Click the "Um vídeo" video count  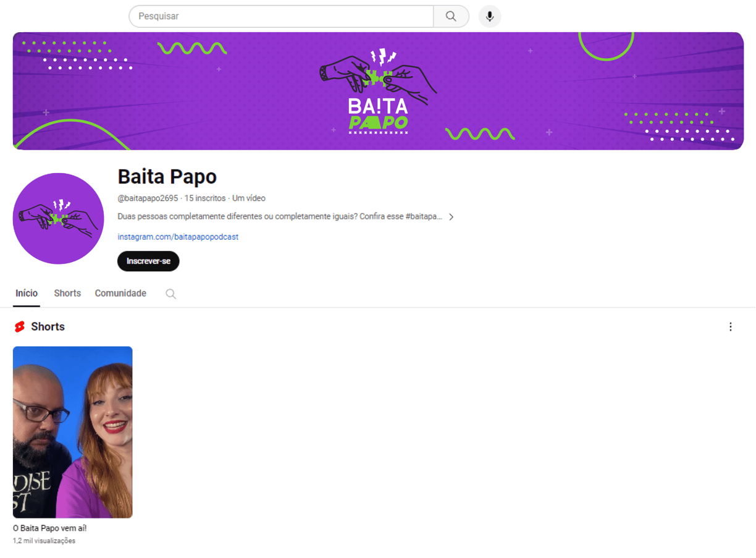point(249,198)
